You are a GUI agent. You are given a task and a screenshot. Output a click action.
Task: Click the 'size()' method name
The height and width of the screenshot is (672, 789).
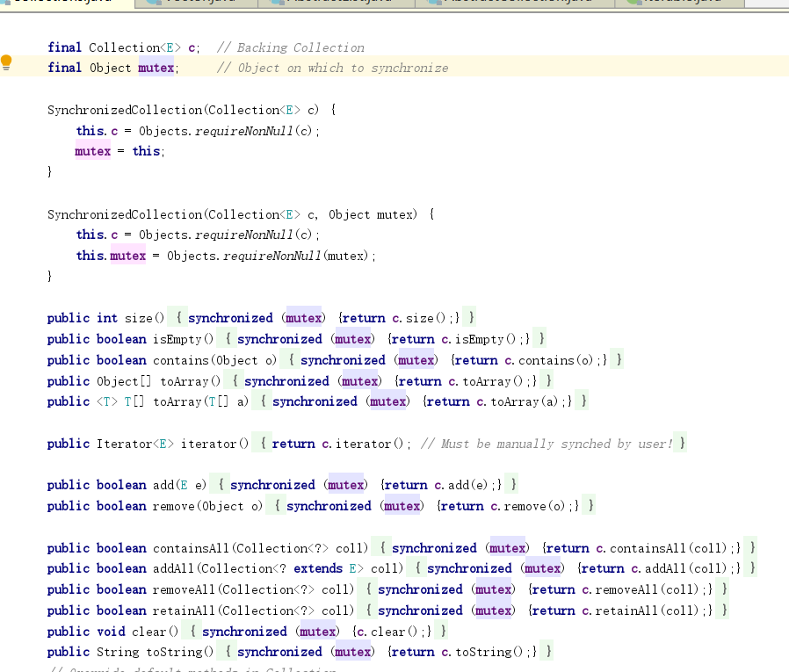click(x=144, y=318)
